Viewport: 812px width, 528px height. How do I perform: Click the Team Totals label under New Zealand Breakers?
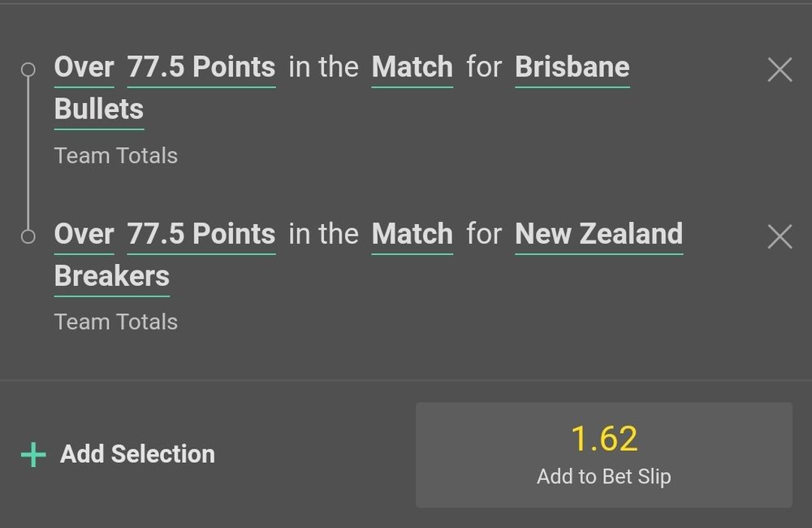click(116, 322)
